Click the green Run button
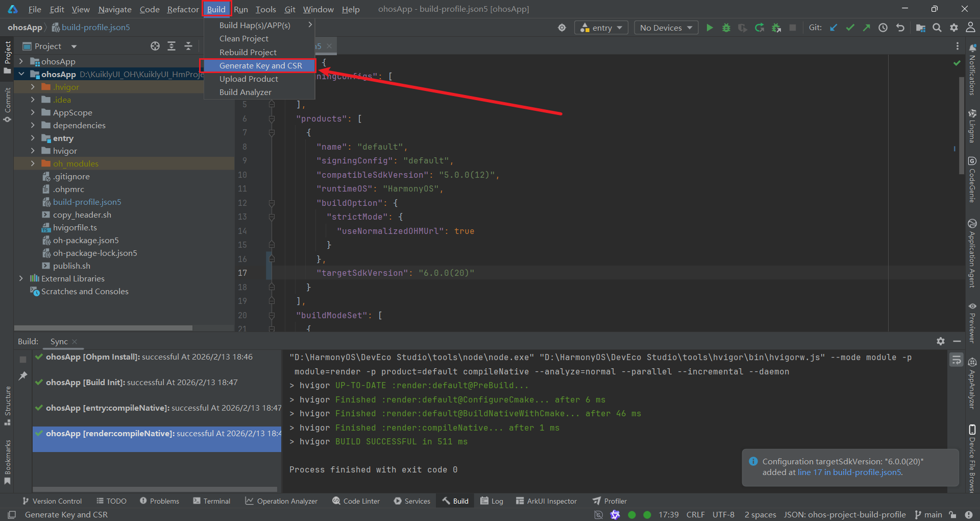 click(x=709, y=28)
